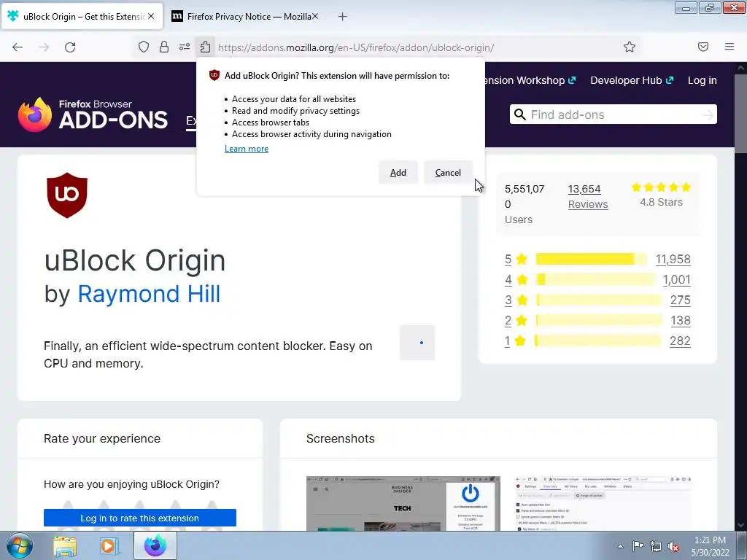Open the 282 one-star review count
The image size is (747, 560).
coord(680,341)
